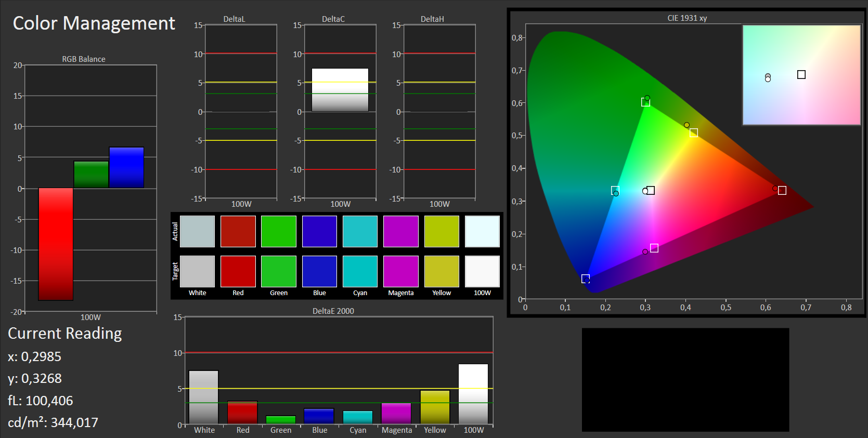
Task: Click the DeltaH chart title
Action: coord(432,19)
